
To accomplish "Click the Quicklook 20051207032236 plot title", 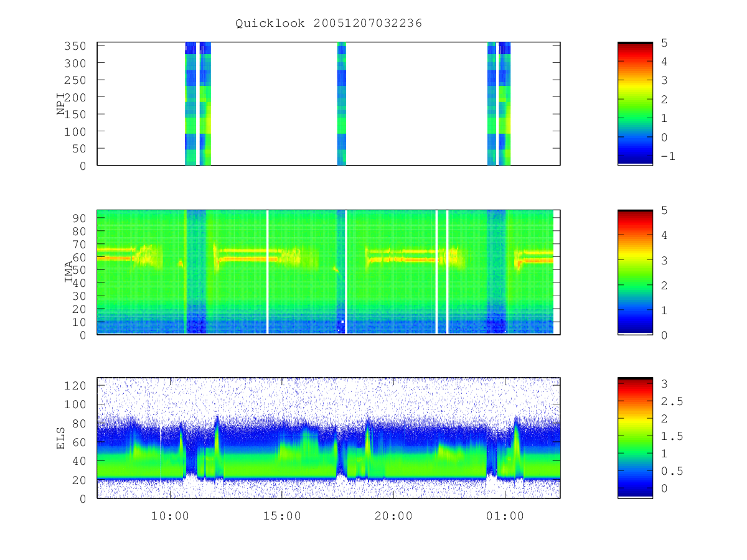I will (x=329, y=24).
